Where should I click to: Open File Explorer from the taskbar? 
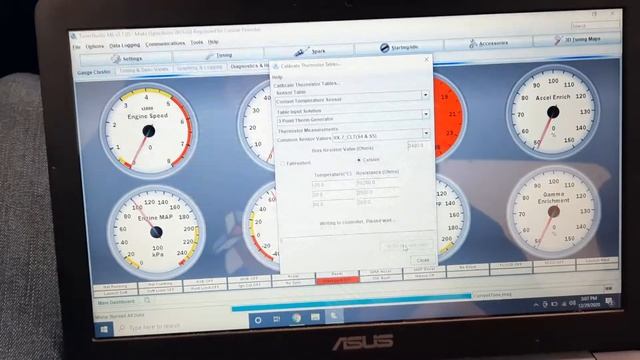pos(315,316)
